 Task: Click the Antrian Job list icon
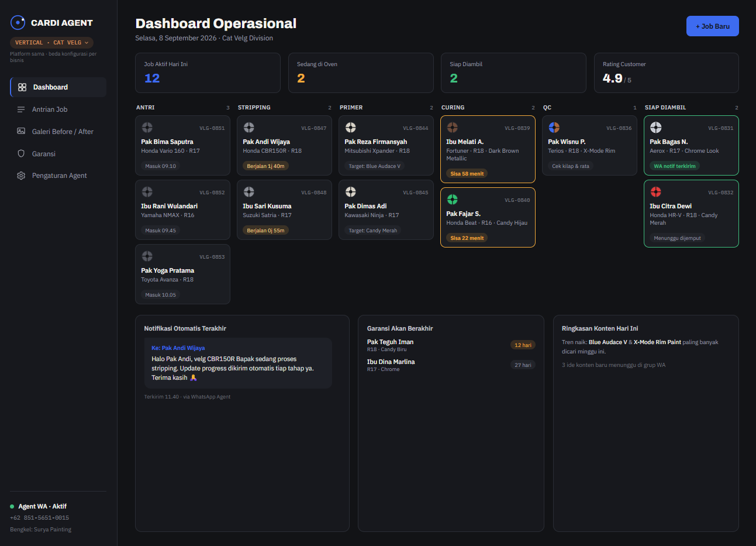point(21,109)
